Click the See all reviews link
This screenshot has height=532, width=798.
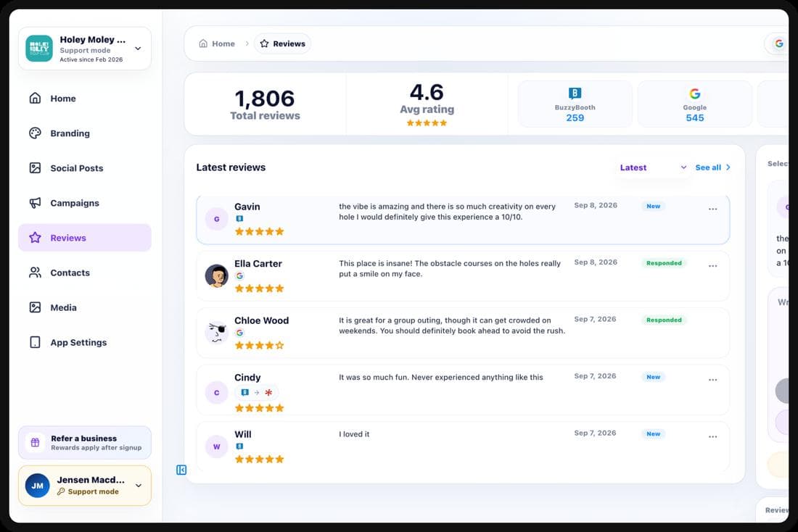[713, 167]
